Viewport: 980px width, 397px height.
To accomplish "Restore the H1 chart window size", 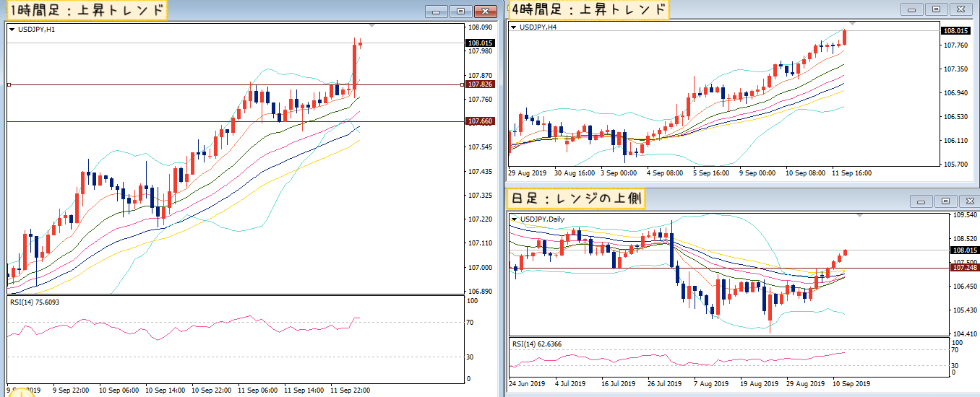I will click(460, 11).
